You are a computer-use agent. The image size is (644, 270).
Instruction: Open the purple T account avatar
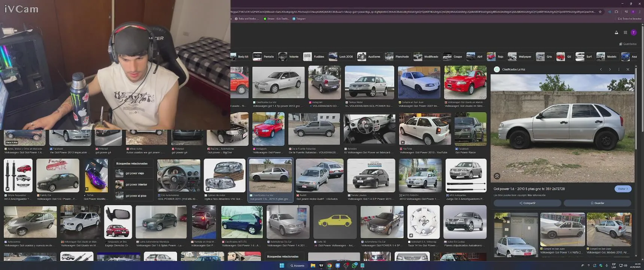(634, 33)
